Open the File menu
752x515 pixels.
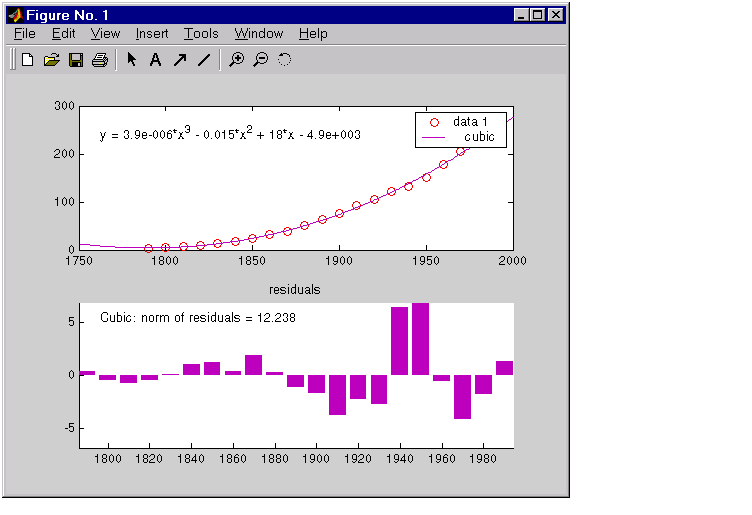tap(25, 34)
